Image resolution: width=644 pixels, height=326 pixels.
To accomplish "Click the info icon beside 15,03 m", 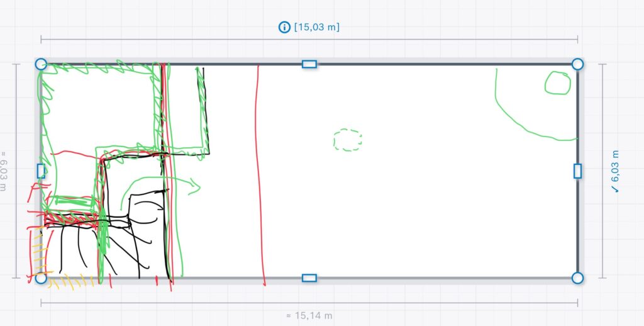I will click(x=284, y=28).
